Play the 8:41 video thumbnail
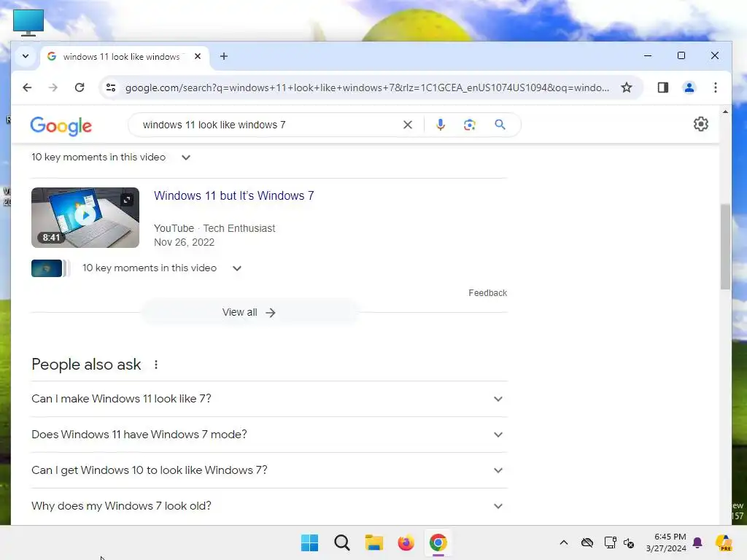Image resolution: width=747 pixels, height=560 pixels. click(85, 217)
